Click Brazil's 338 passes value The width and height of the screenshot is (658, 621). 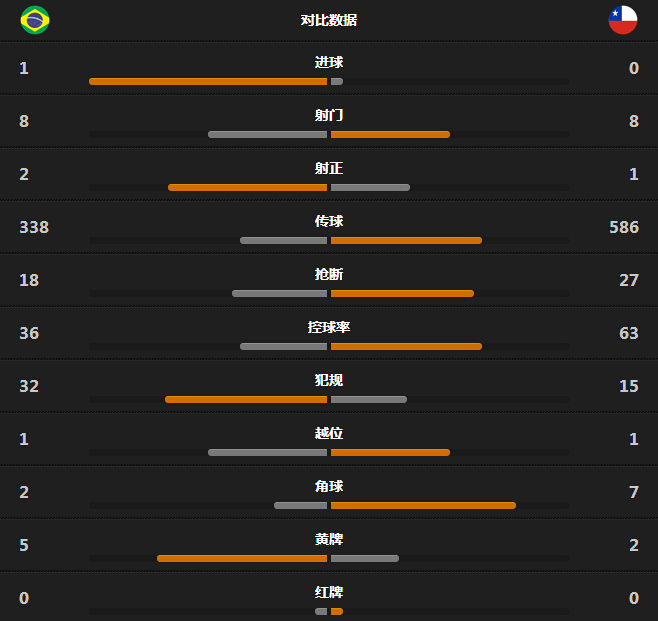pyautogui.click(x=34, y=227)
